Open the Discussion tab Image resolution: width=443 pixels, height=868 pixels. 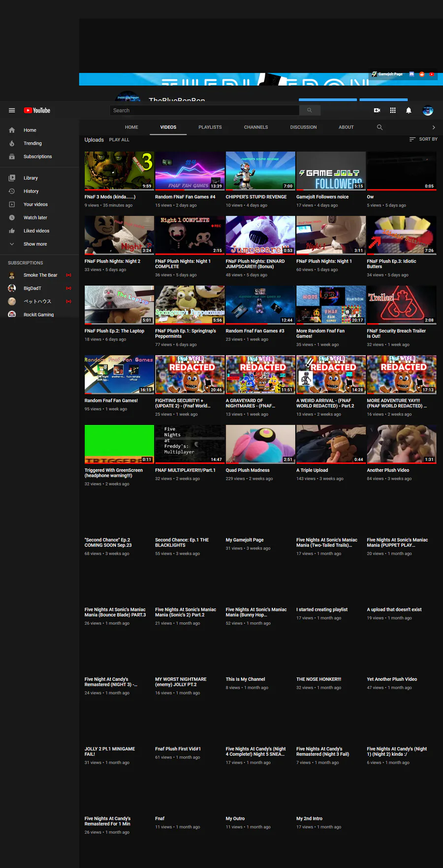pos(303,127)
